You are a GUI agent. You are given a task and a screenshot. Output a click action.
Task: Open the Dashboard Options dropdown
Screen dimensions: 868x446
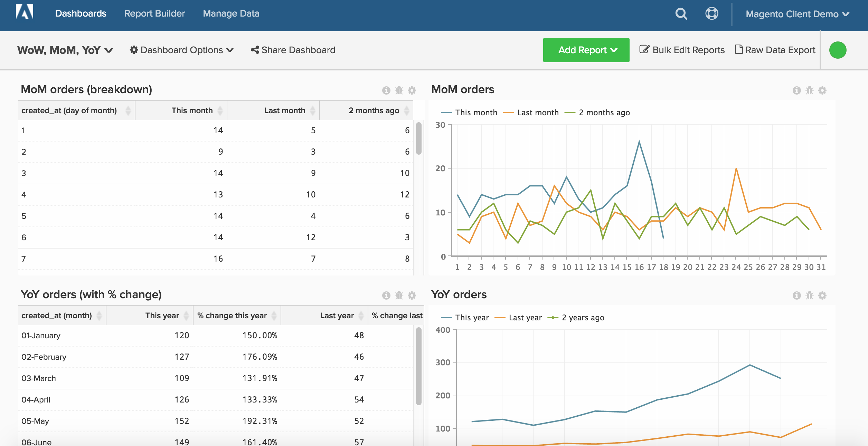coord(182,50)
